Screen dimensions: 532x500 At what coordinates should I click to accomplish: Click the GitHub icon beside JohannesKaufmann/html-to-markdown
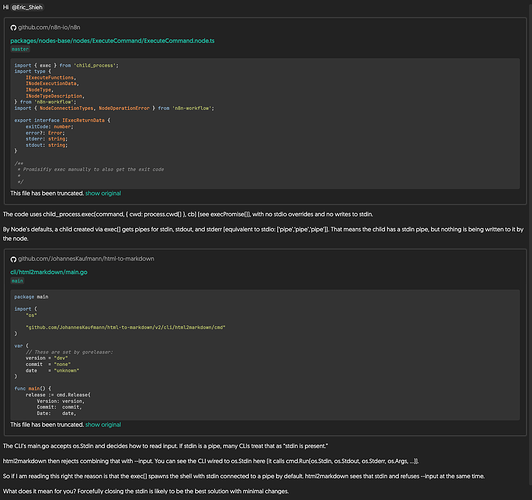click(13, 259)
